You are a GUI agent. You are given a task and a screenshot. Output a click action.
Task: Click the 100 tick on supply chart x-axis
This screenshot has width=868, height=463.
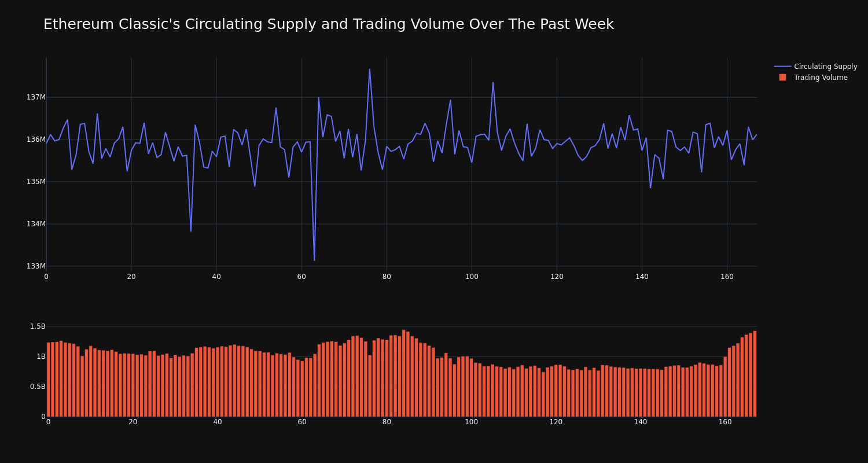pyautogui.click(x=472, y=277)
